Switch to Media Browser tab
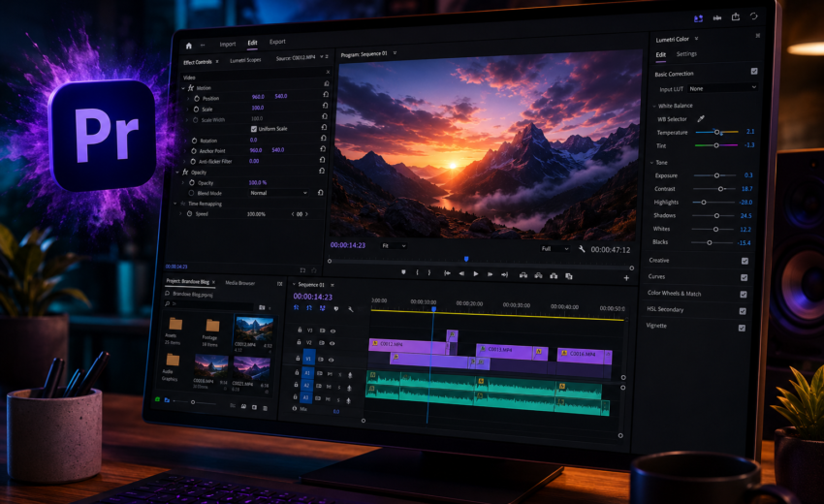Viewport: 824px width, 504px height. [240, 283]
